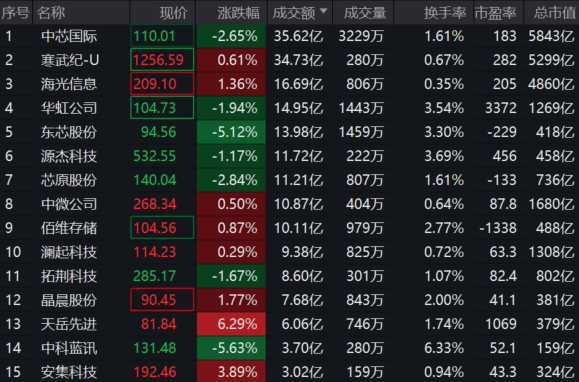Image resolution: width=579 pixels, height=382 pixels.
Task: Click the 104.73 price cell
Action: pyautogui.click(x=162, y=107)
